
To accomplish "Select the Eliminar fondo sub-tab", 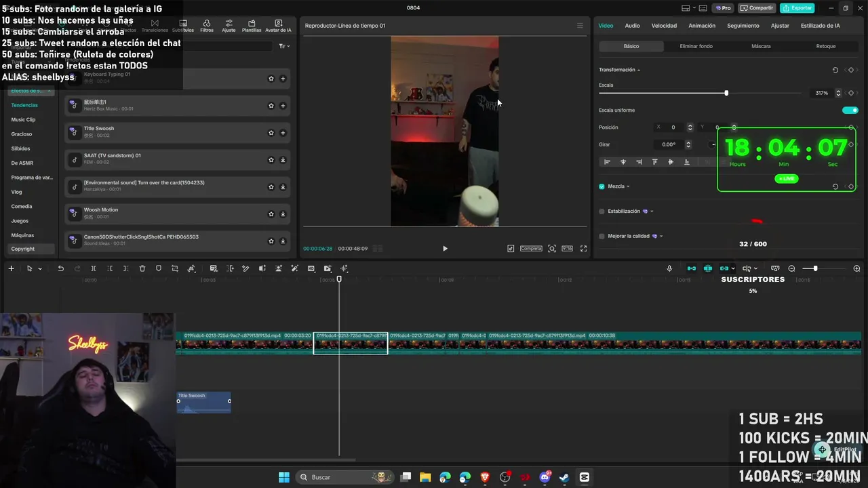I will pyautogui.click(x=696, y=46).
